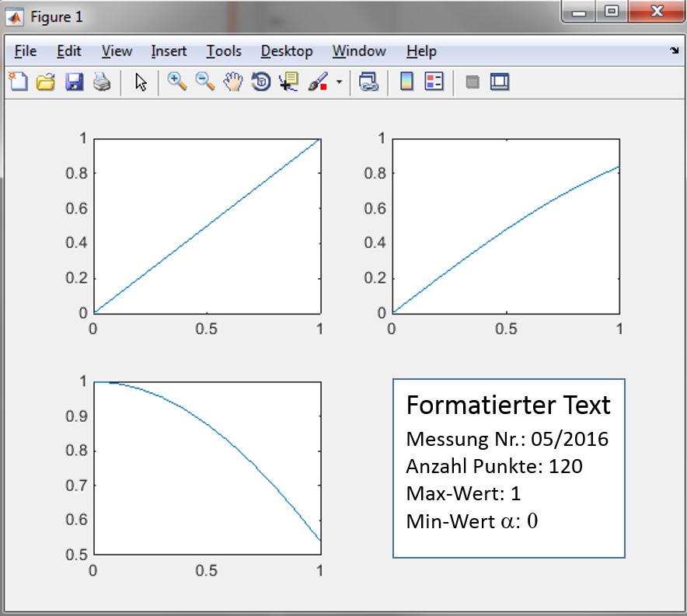The height and width of the screenshot is (616, 687).
Task: Expand the Brush color dropdown arrow
Action: pos(339,82)
